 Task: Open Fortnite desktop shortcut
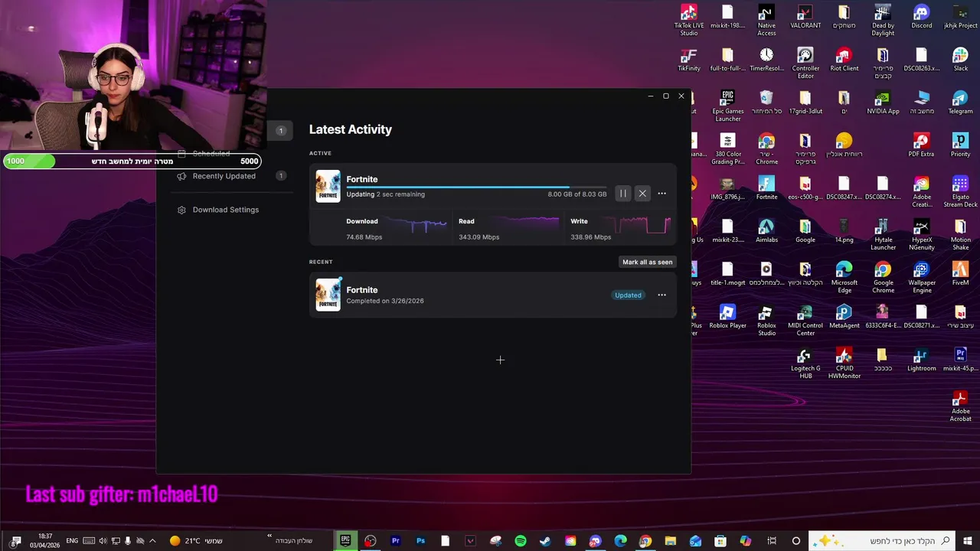point(766,188)
